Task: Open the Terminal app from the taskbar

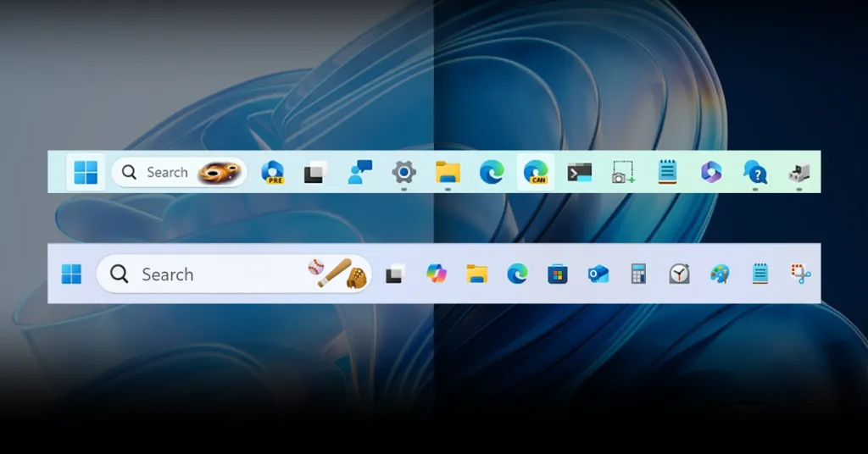Action: point(580,172)
